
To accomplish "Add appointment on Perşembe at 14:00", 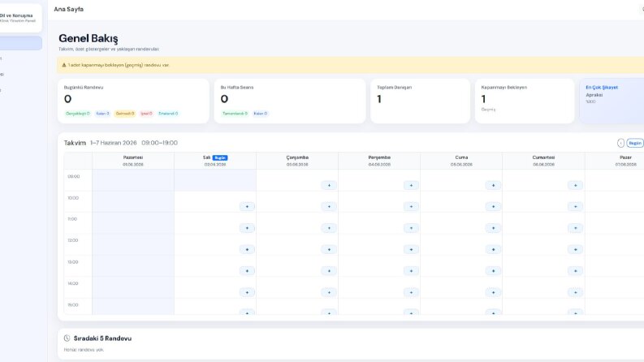I will (x=411, y=293).
